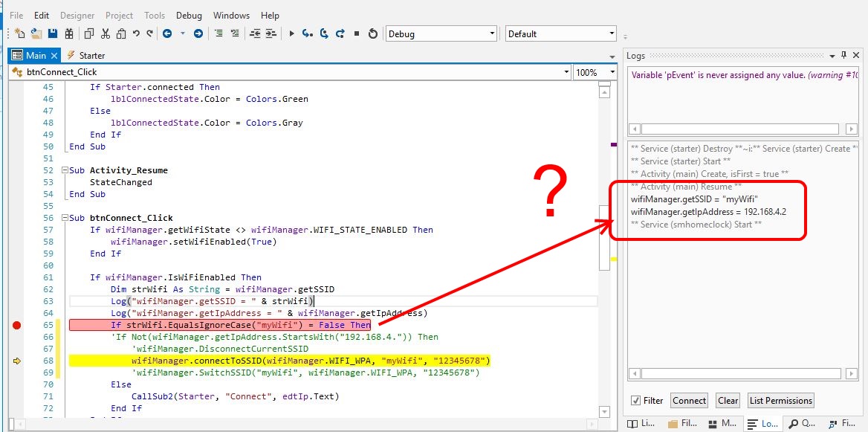Click the Open project folder icon

point(36,33)
